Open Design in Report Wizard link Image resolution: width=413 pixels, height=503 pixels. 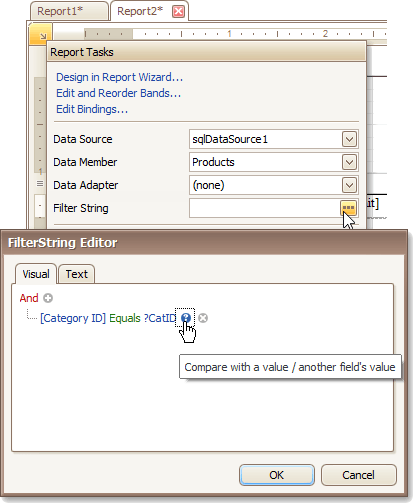click(119, 77)
